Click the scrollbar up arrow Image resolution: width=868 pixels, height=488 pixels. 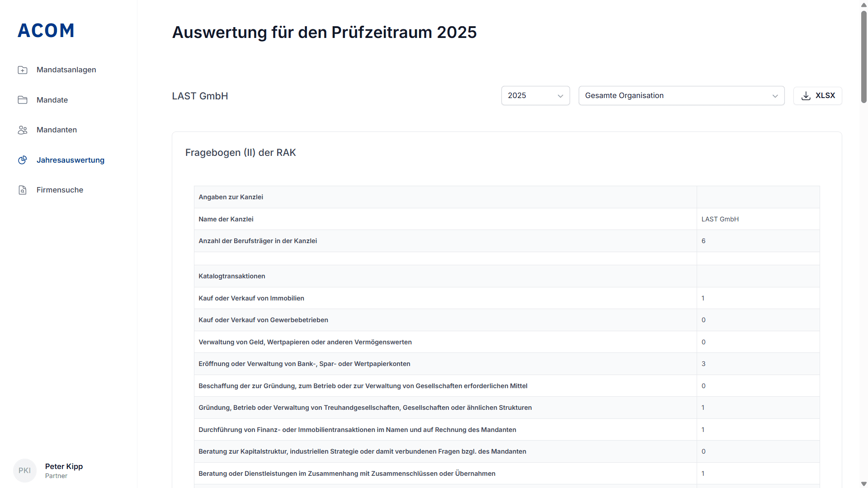(x=863, y=5)
